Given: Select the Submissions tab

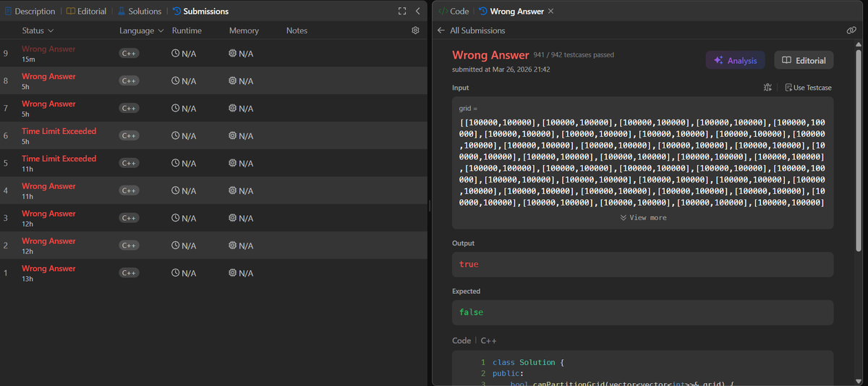Looking at the screenshot, I should (x=200, y=11).
